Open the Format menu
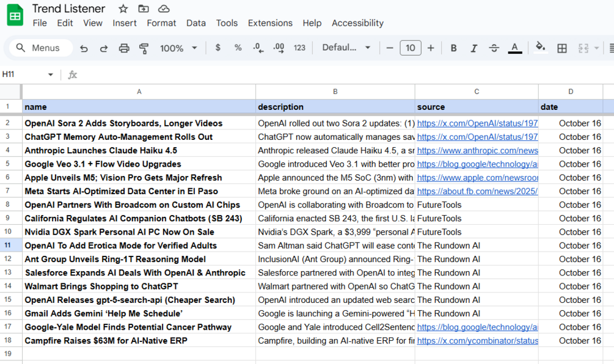Image resolution: width=614 pixels, height=364 pixels. (x=161, y=23)
